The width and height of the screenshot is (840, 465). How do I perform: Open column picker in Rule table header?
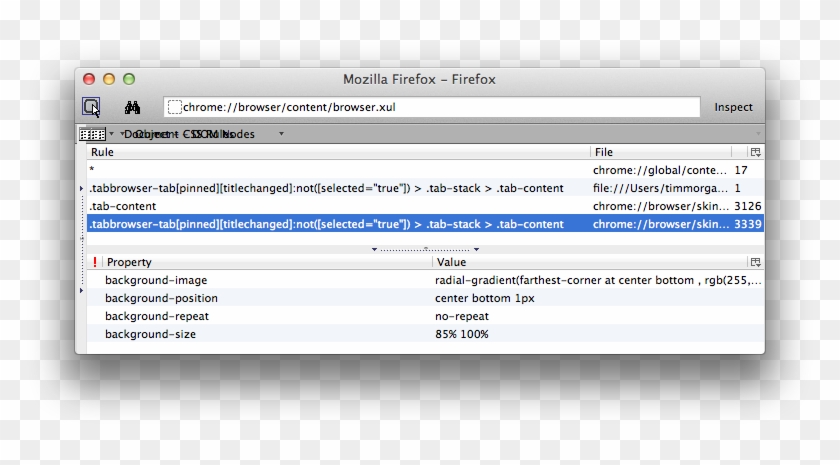pos(755,152)
